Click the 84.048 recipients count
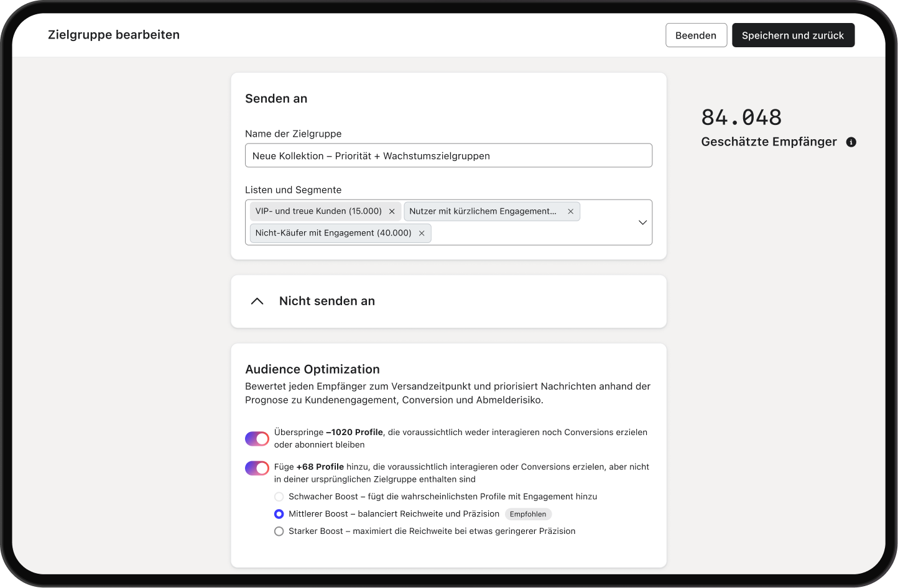 tap(741, 117)
